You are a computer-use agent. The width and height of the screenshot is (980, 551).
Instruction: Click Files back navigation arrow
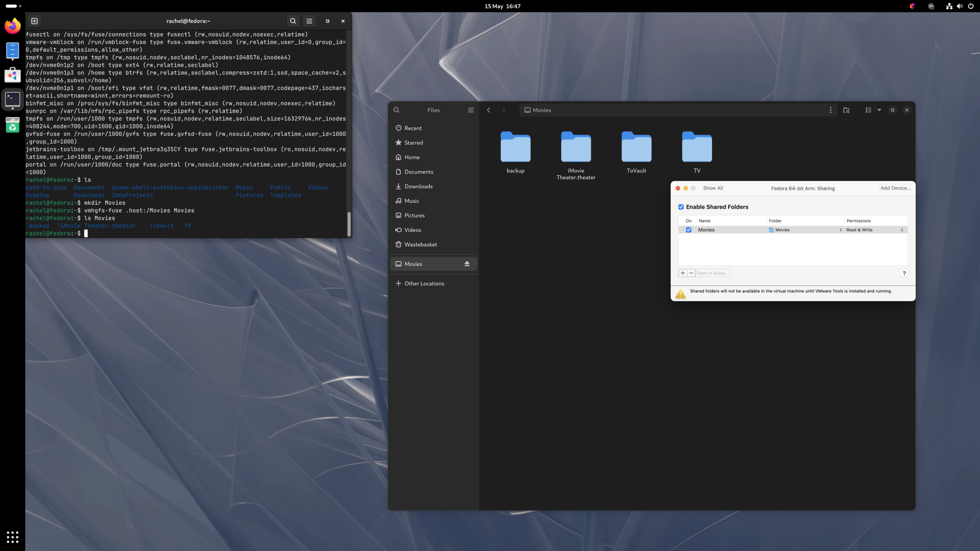tap(489, 110)
